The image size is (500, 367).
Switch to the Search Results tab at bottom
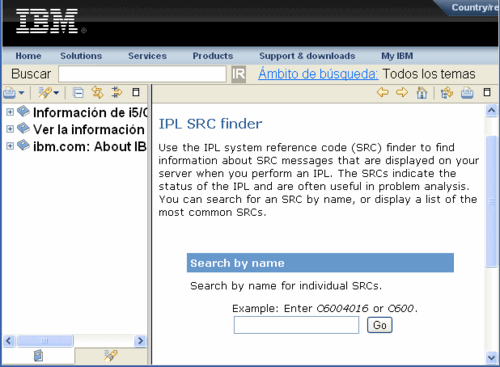(111, 356)
